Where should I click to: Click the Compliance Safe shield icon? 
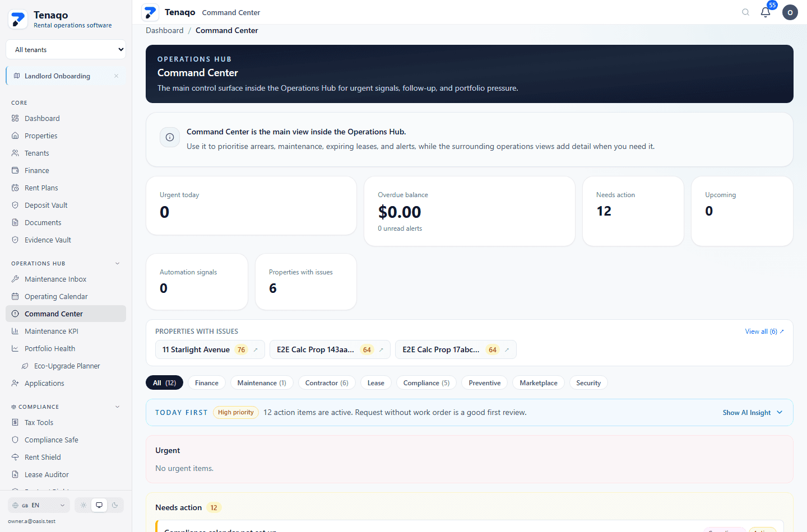[15, 440]
